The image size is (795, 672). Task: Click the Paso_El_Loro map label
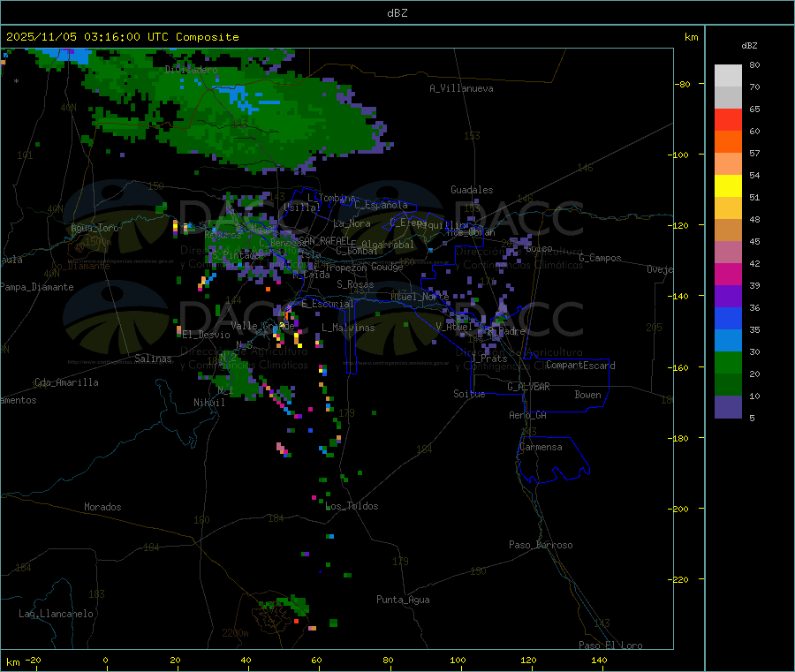click(x=610, y=646)
